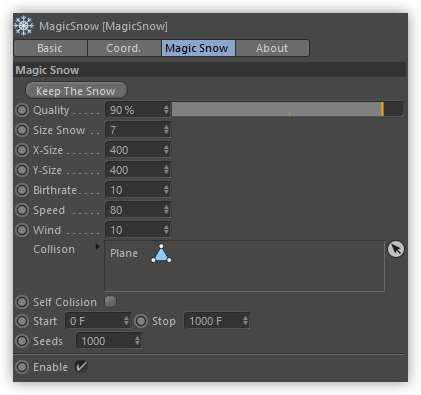Toggle the Enable keyframe circle
The image size is (421, 395).
pos(22,367)
